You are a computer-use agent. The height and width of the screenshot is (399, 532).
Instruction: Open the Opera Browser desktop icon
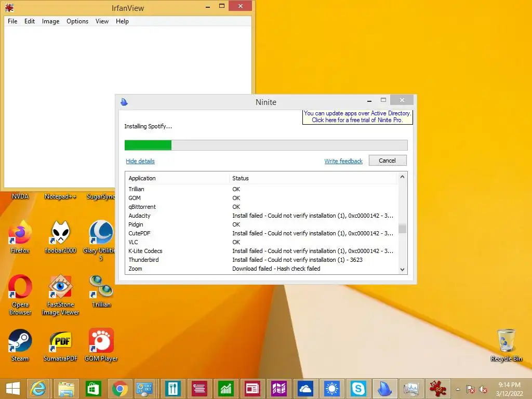point(20,295)
